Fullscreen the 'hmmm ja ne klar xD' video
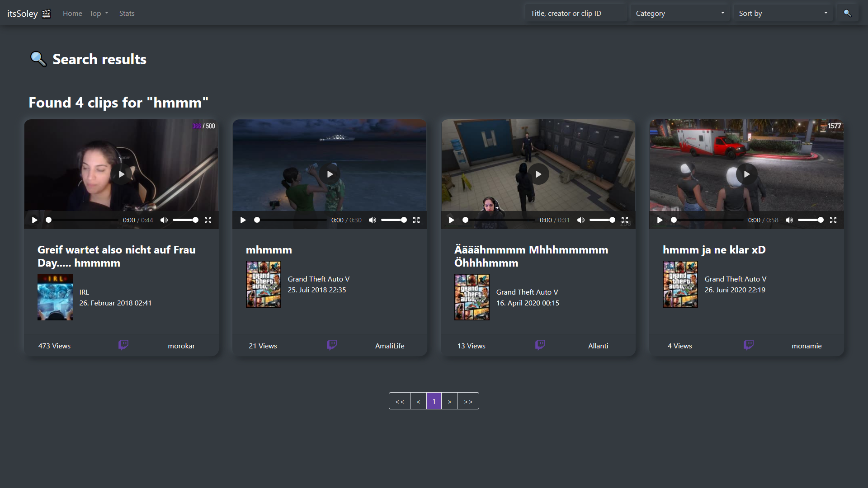The width and height of the screenshot is (868, 488). click(x=833, y=220)
